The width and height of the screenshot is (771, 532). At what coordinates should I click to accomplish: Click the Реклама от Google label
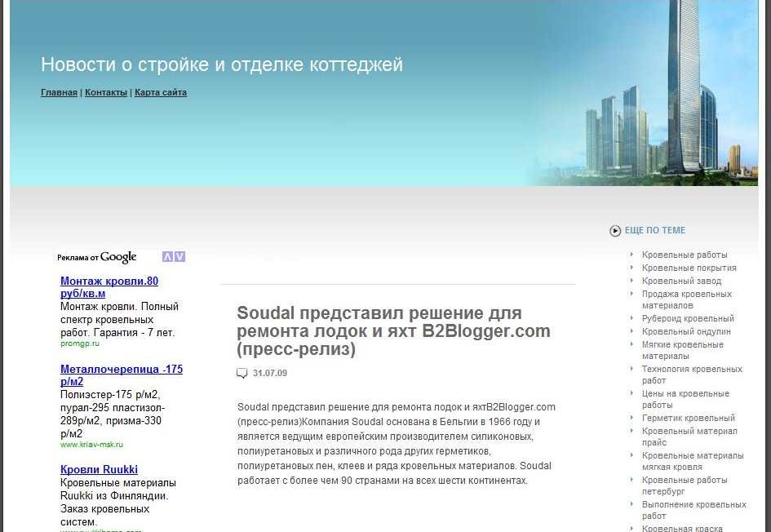(x=97, y=257)
